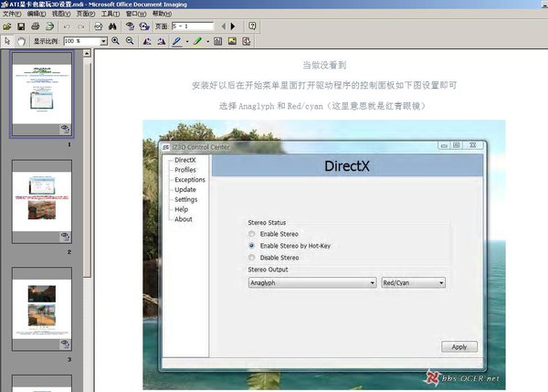Click the Send text to Word icon

(x=144, y=26)
